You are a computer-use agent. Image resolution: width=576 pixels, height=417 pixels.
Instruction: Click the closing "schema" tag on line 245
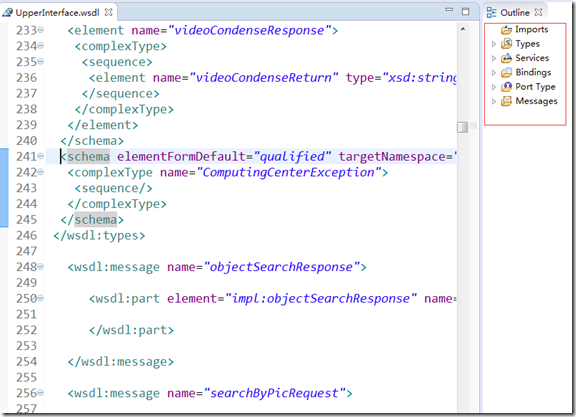[96, 220]
